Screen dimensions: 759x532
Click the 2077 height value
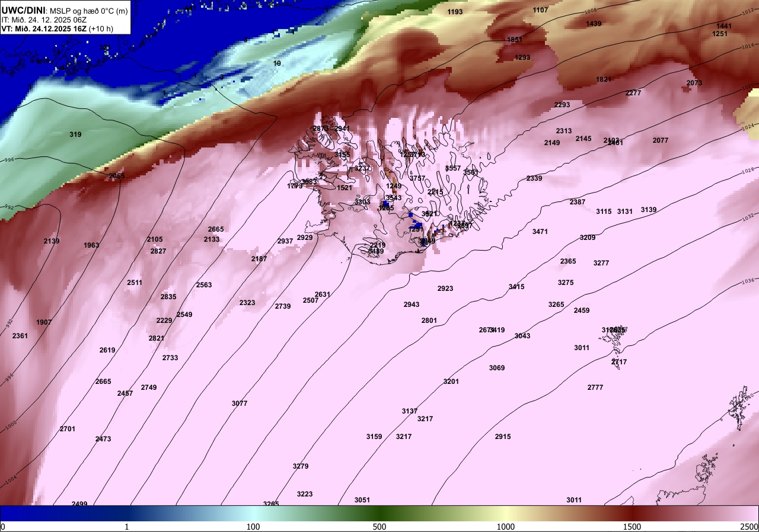[x=661, y=140]
